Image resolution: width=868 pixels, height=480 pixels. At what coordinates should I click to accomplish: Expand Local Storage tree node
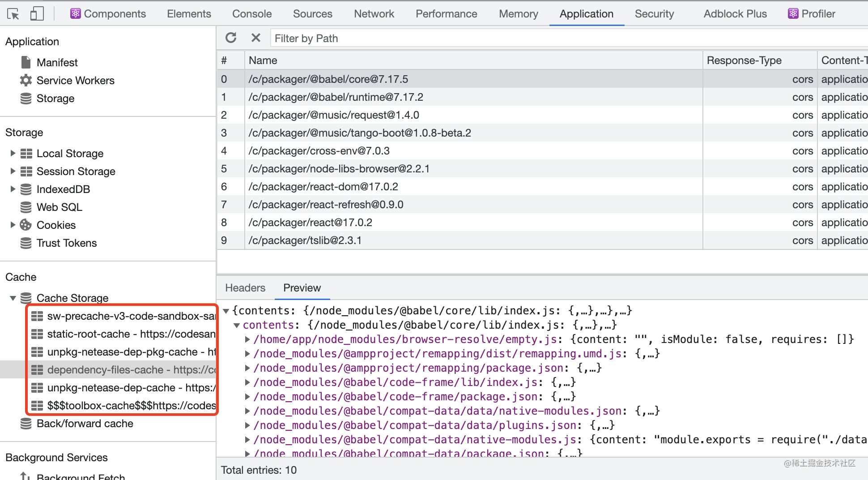pos(13,154)
